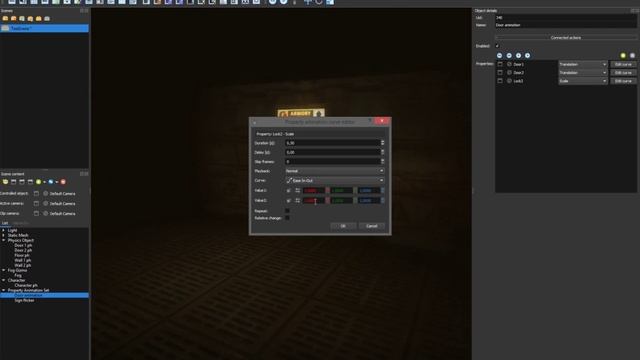
Task: Adjust the Skip frames spinner arrows
Action: tap(382, 162)
